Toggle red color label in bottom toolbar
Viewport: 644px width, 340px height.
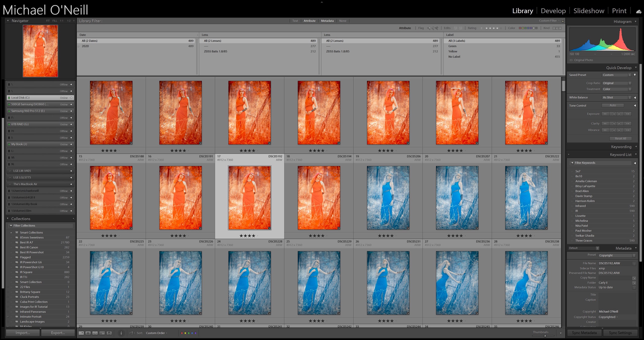(182, 333)
